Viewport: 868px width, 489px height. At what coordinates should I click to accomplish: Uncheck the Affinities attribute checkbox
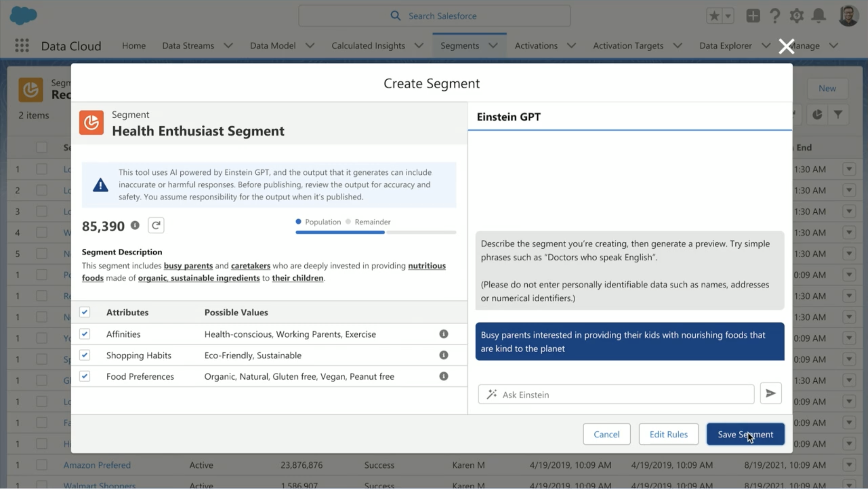coord(84,334)
